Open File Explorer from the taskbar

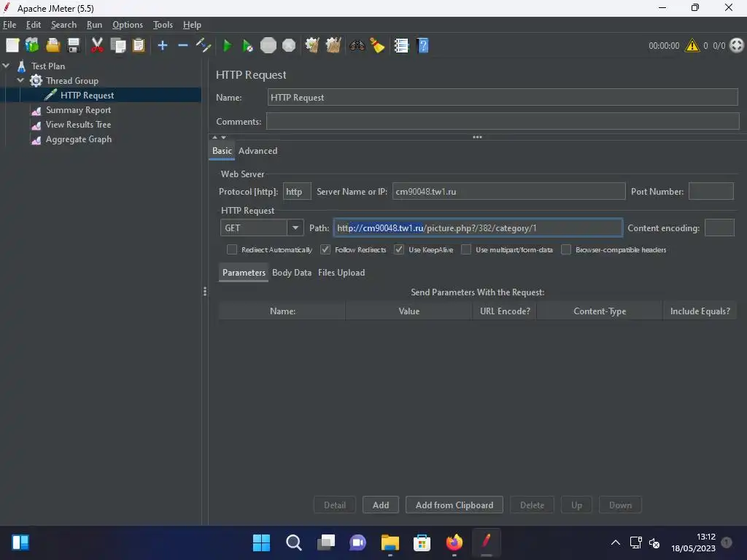pyautogui.click(x=390, y=542)
